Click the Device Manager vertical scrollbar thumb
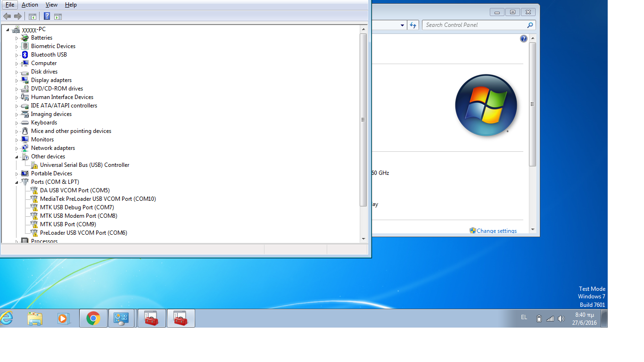The height and width of the screenshot is (362, 644). (363, 120)
